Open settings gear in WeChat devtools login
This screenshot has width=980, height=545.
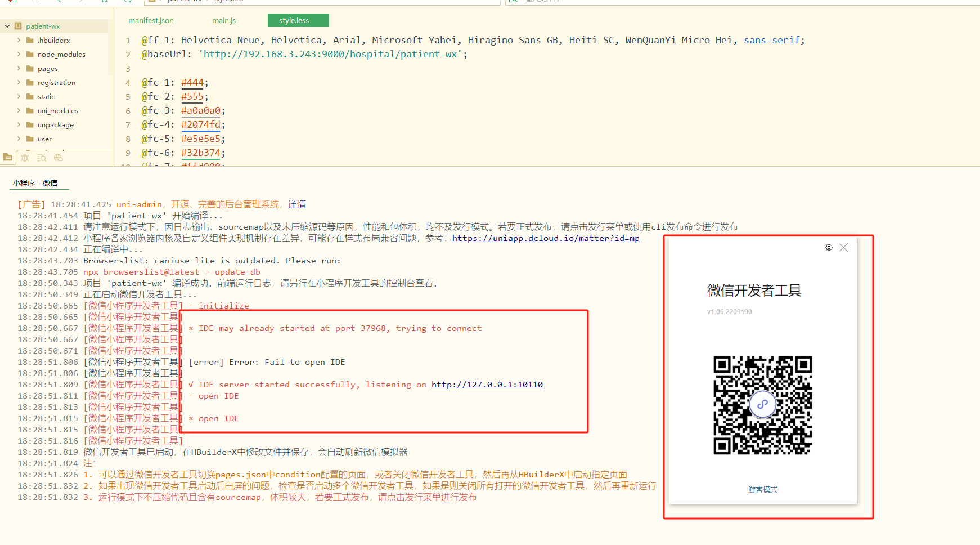(x=829, y=248)
